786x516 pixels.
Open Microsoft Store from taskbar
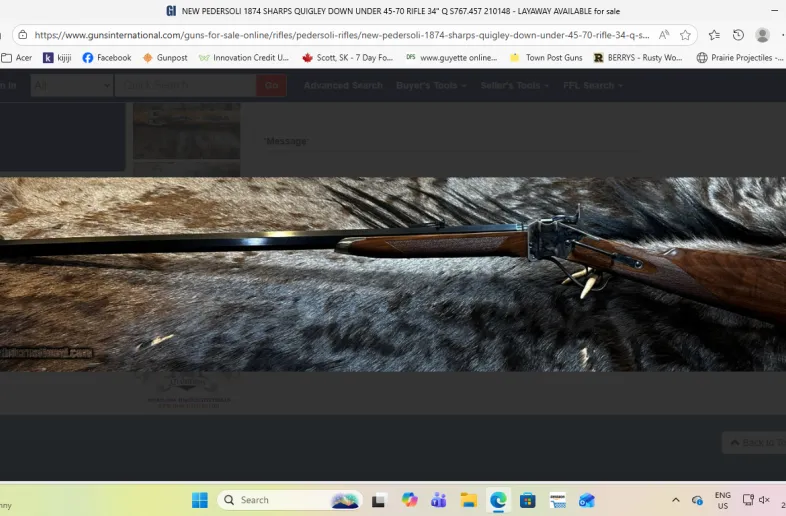[x=527, y=500]
